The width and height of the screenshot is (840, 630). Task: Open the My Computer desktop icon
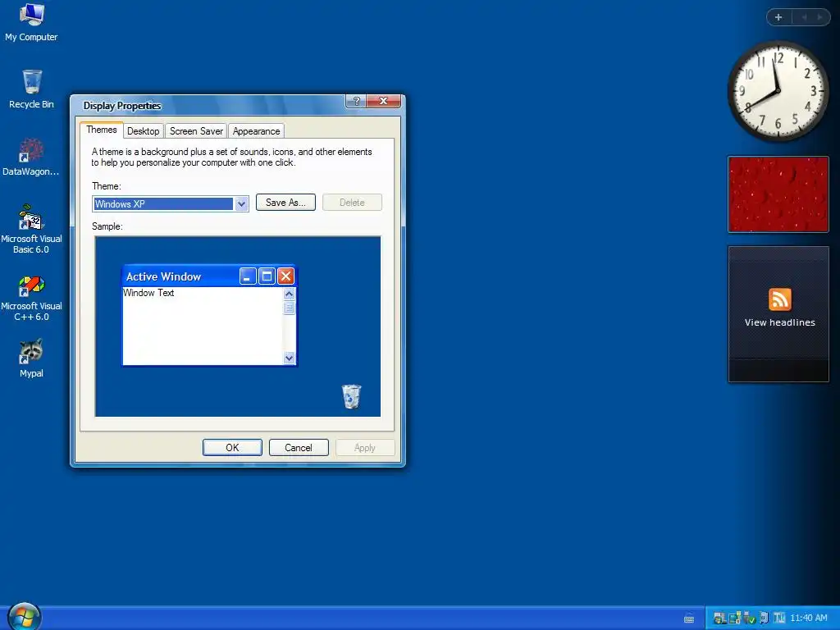pyautogui.click(x=31, y=22)
